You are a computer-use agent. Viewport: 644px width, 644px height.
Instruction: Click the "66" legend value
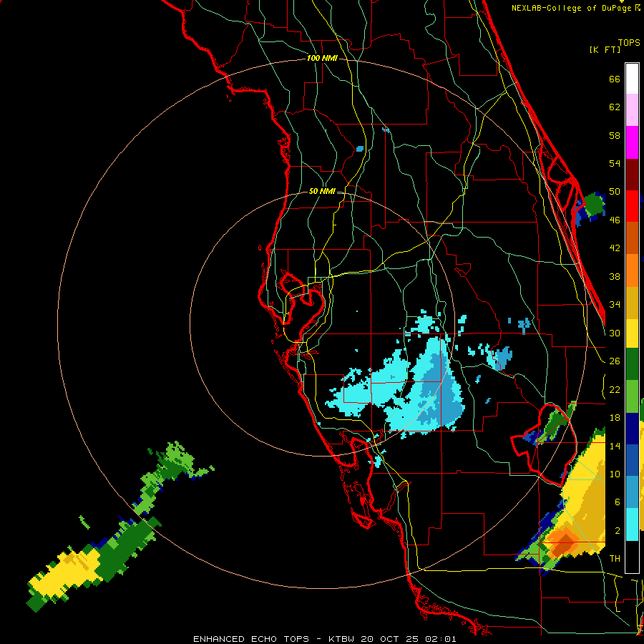pos(615,79)
